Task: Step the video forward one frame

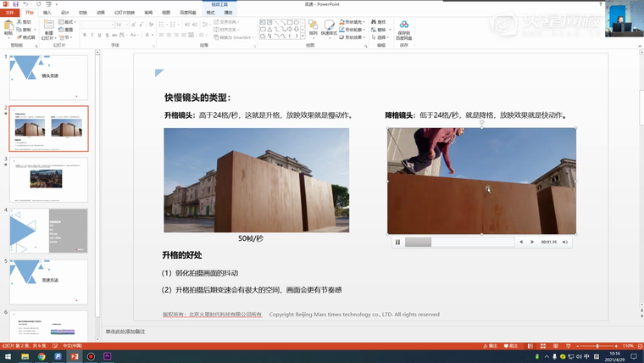Action: click(x=532, y=242)
